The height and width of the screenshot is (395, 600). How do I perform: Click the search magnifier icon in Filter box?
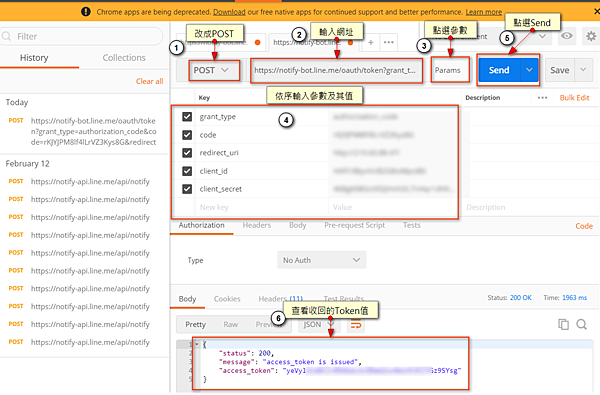[7, 36]
